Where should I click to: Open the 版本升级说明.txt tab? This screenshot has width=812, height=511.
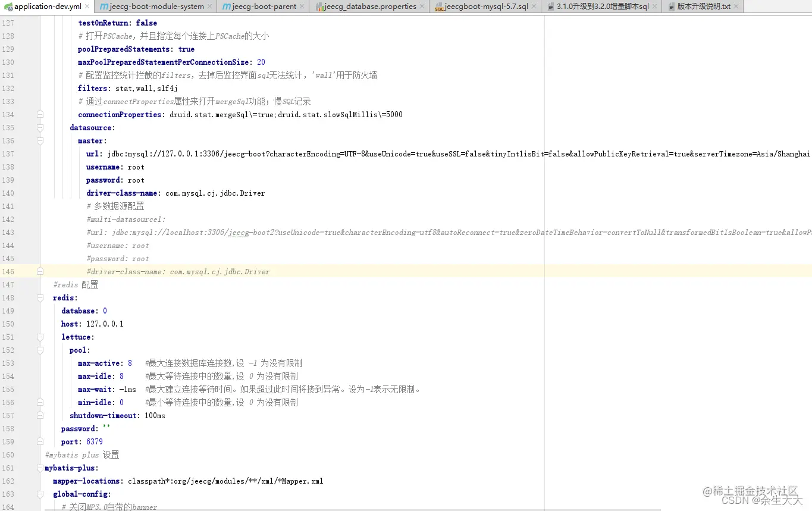tap(703, 7)
